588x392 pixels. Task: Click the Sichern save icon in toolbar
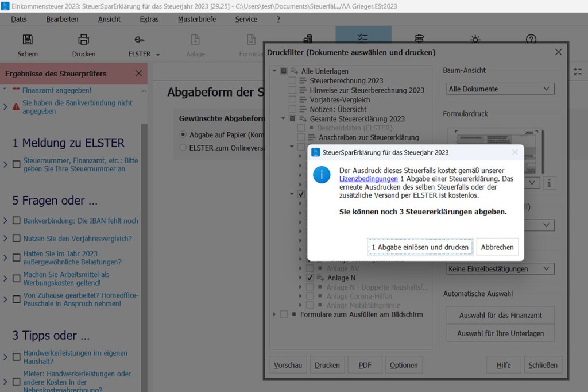click(x=28, y=40)
